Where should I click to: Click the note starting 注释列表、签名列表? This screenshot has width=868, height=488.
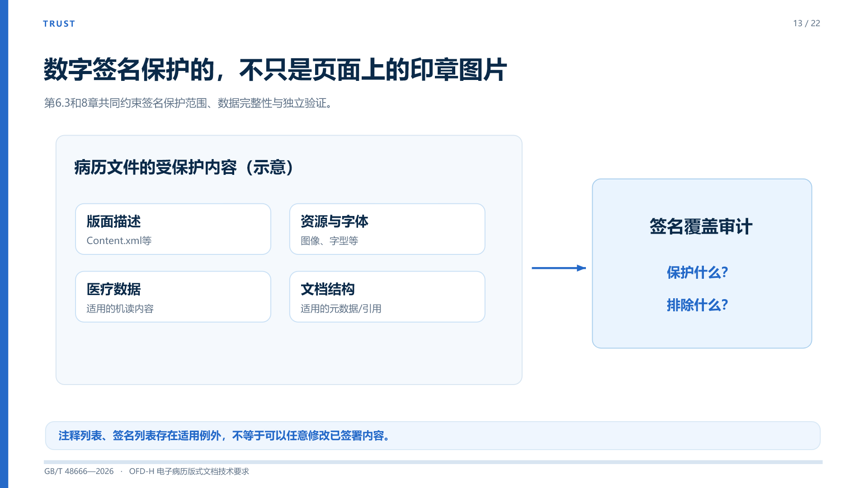[225, 436]
